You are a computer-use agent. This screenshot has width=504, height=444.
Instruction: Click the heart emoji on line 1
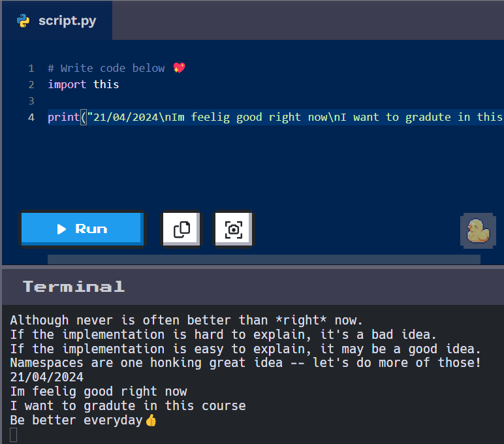(x=179, y=68)
